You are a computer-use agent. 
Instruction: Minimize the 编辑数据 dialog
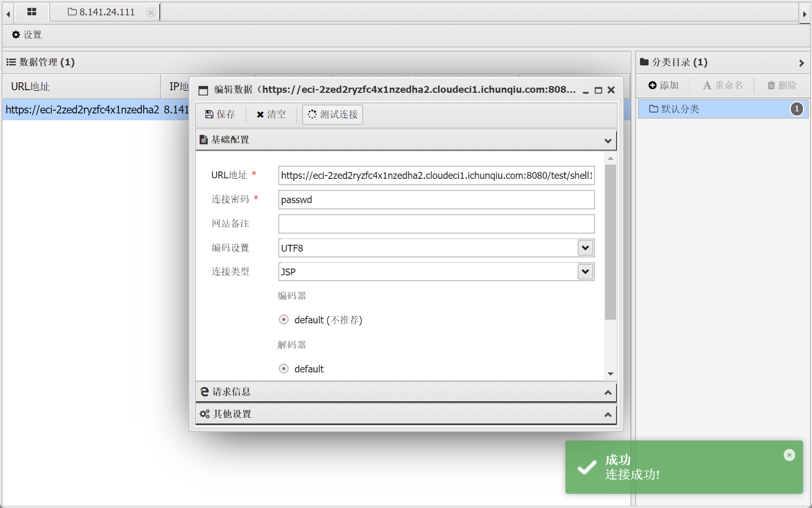586,90
